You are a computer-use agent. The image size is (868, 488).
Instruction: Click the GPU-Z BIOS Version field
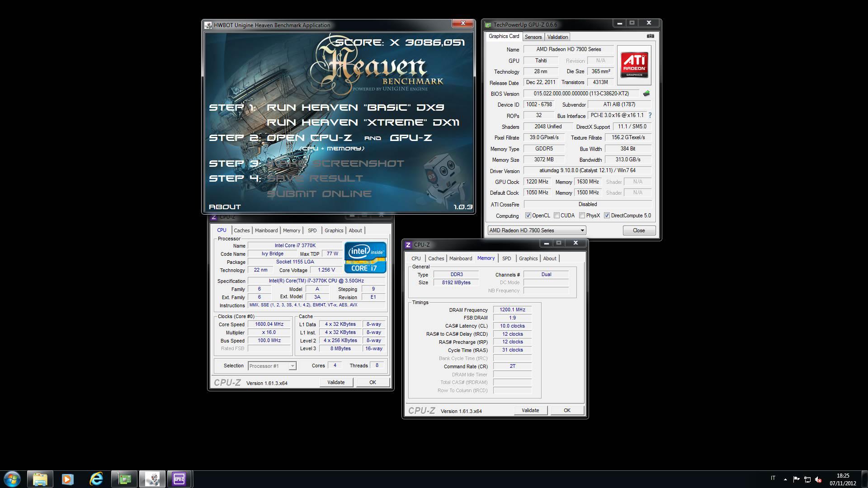click(581, 94)
